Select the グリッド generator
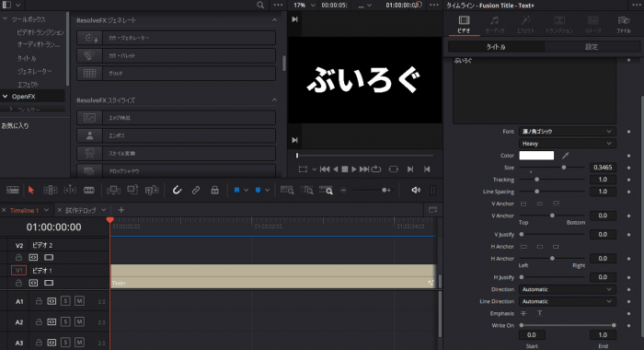Viewport: 644px width, 350px height. [176, 73]
